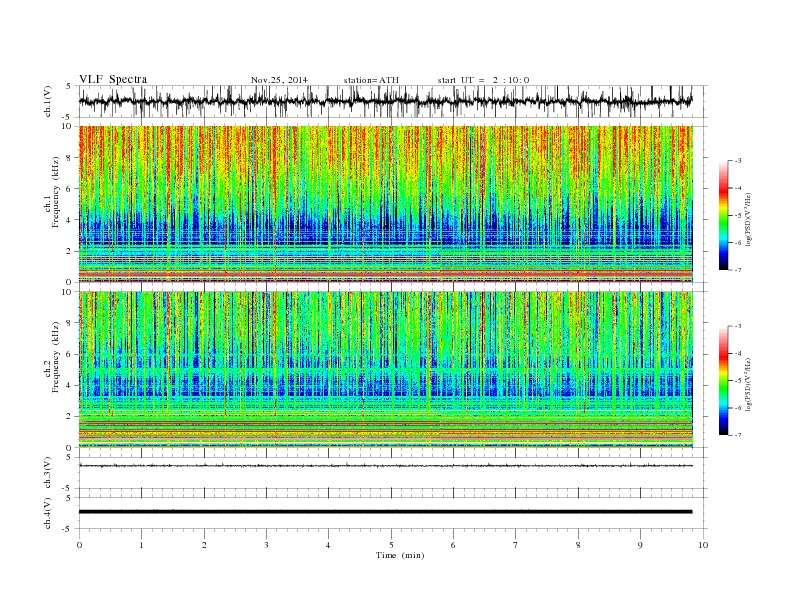Click the ch.1 frequency tick "8"

pos(70,158)
